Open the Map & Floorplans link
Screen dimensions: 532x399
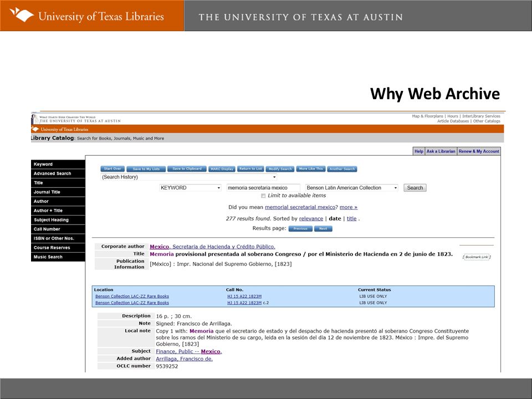tap(427, 116)
